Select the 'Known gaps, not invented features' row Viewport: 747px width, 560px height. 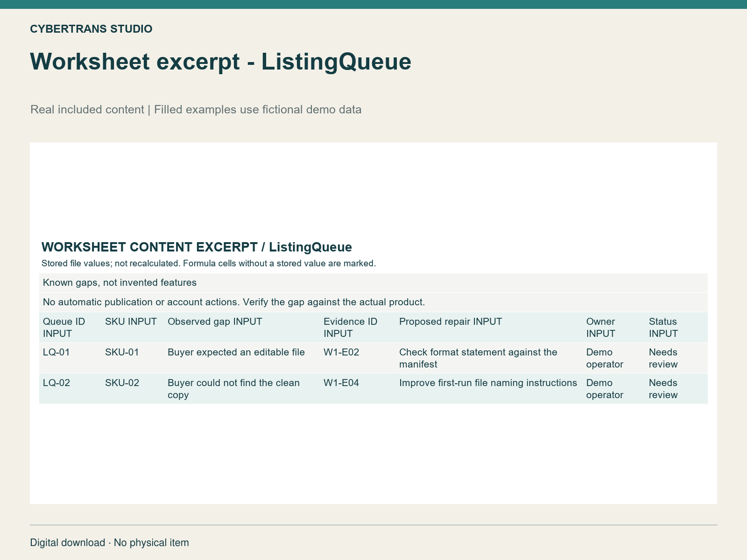point(373,283)
